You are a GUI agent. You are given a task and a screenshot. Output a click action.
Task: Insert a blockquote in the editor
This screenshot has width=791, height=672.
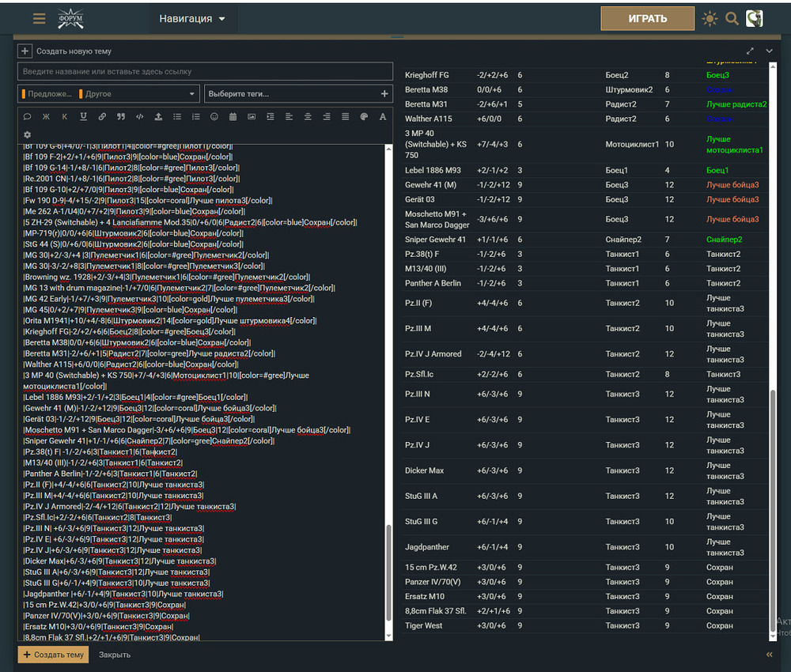(121, 117)
